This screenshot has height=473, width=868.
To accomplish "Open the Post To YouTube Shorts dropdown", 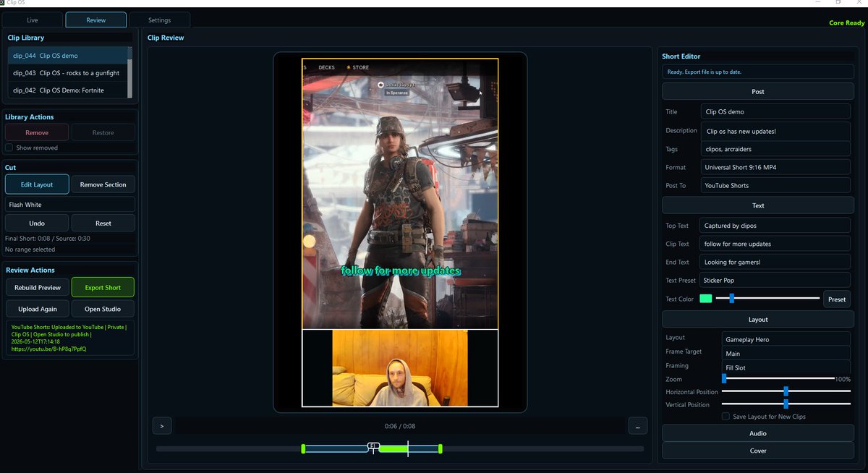I will tap(775, 186).
